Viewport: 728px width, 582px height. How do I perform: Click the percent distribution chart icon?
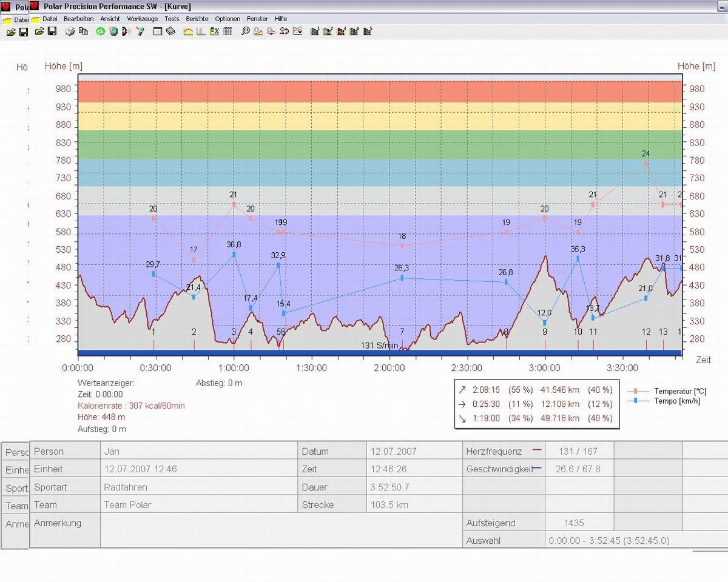[x=214, y=32]
